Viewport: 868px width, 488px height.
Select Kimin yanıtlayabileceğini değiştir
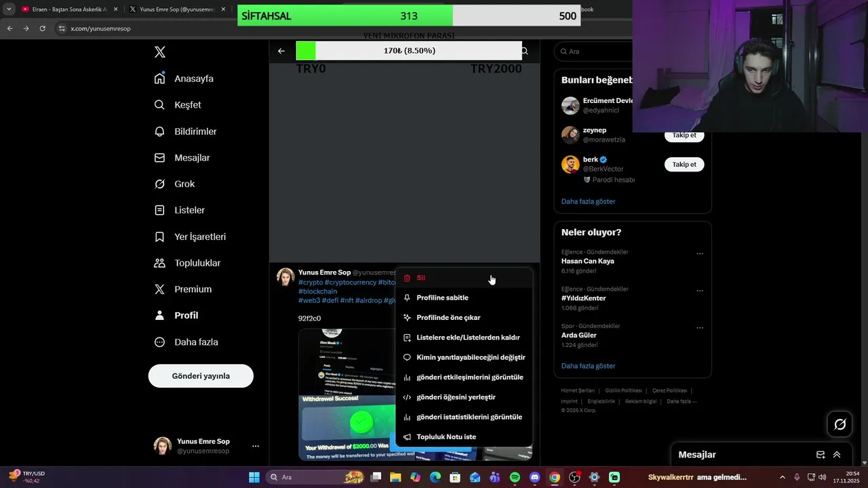[464, 357]
